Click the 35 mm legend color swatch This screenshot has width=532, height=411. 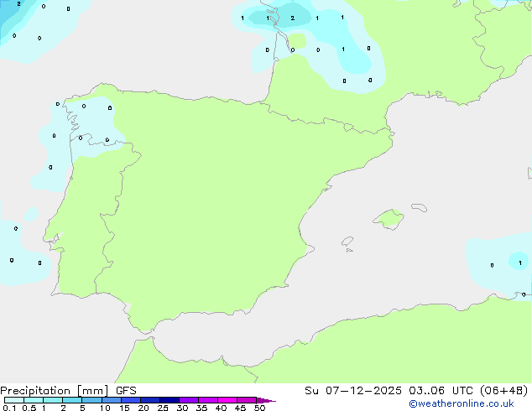click(207, 400)
